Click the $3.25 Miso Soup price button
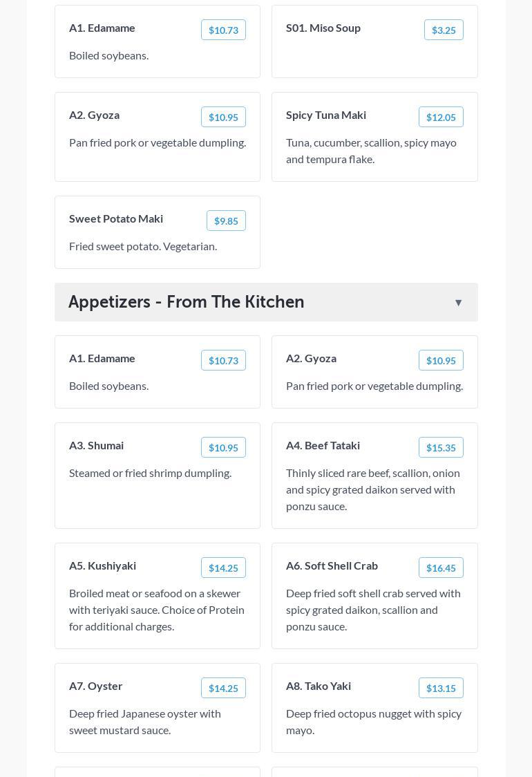The image size is (532, 777). 444,30
